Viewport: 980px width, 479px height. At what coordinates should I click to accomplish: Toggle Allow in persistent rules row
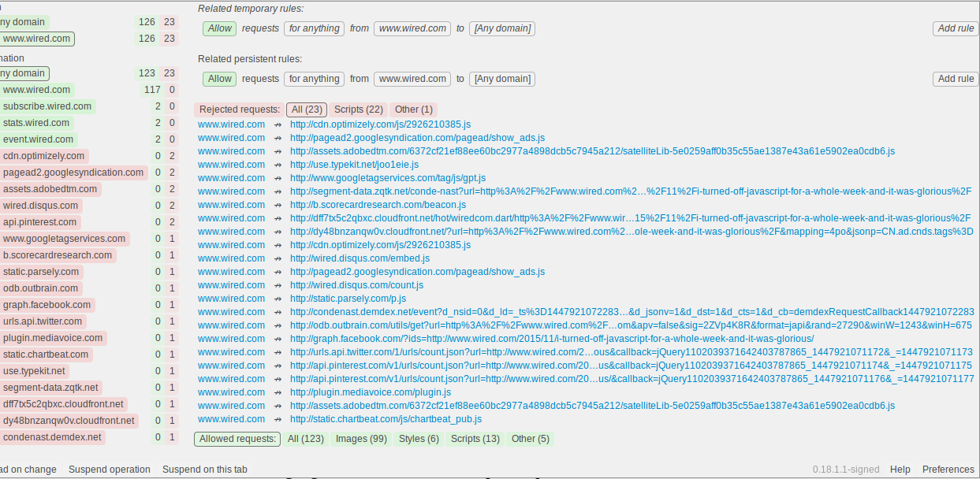[x=220, y=79]
